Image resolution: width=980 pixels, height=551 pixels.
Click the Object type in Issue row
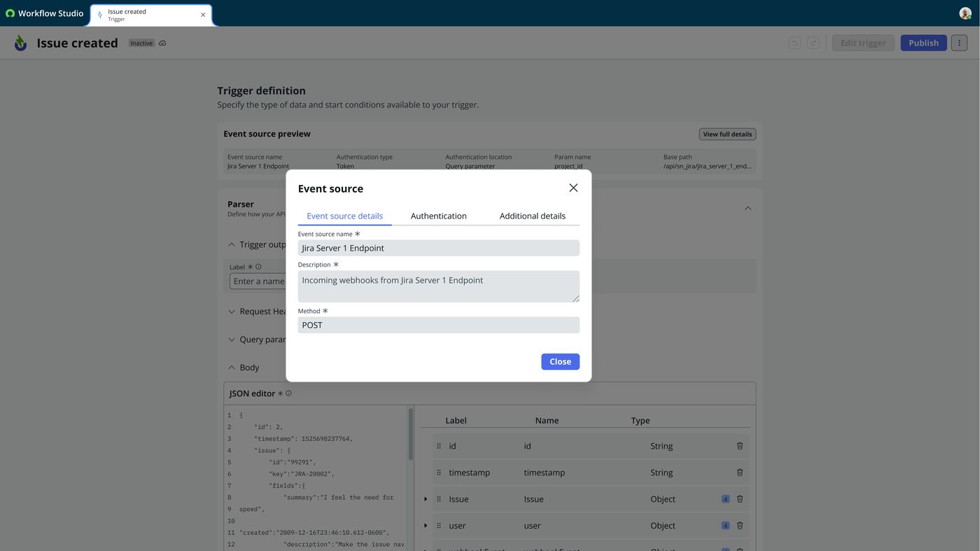[x=663, y=499]
